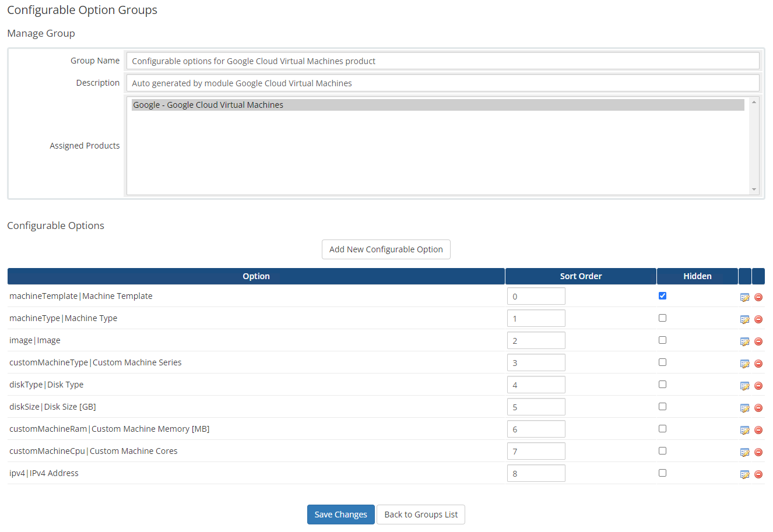Click Save Changes button
Image resolution: width=773 pixels, height=532 pixels.
[340, 515]
